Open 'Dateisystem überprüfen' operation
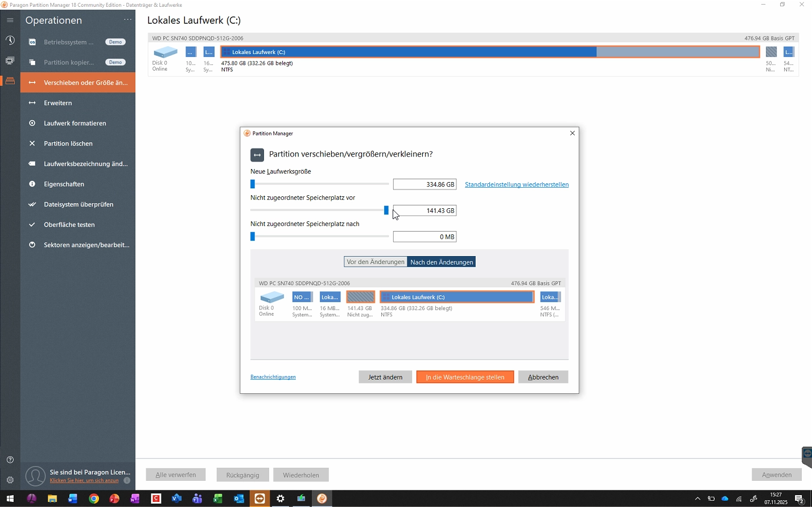This screenshot has height=507, width=812. (x=79, y=204)
